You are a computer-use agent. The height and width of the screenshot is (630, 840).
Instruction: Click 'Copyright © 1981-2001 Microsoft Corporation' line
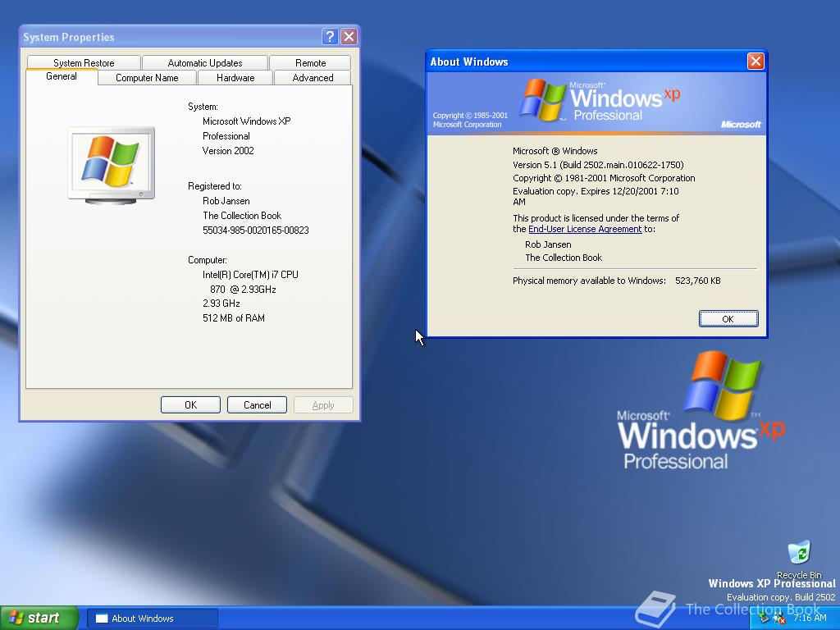click(x=604, y=178)
